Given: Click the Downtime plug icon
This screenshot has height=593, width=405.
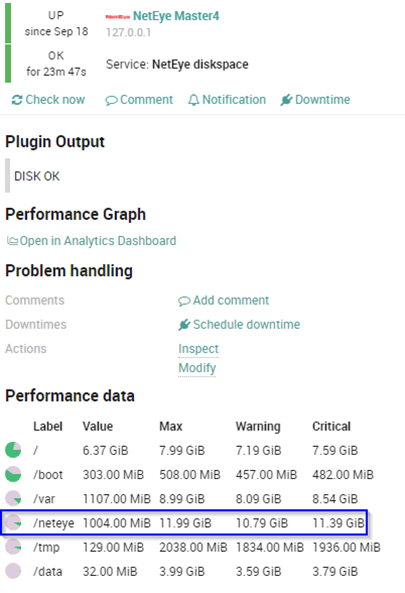Looking at the screenshot, I should click(x=286, y=100).
